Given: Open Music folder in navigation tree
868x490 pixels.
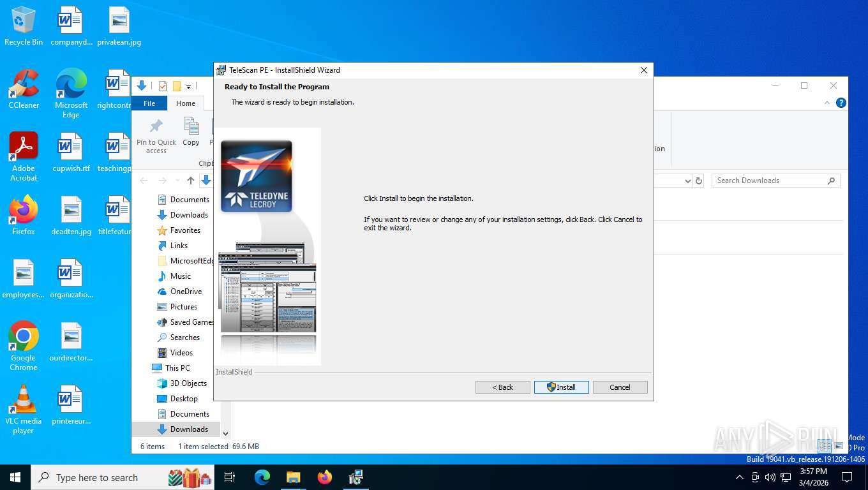Looking at the screenshot, I should click(174, 276).
